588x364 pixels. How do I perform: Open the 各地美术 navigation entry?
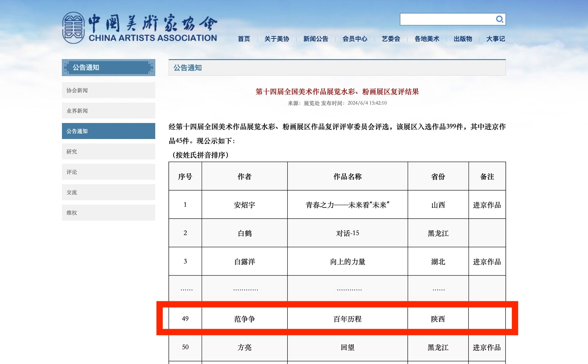coord(427,39)
